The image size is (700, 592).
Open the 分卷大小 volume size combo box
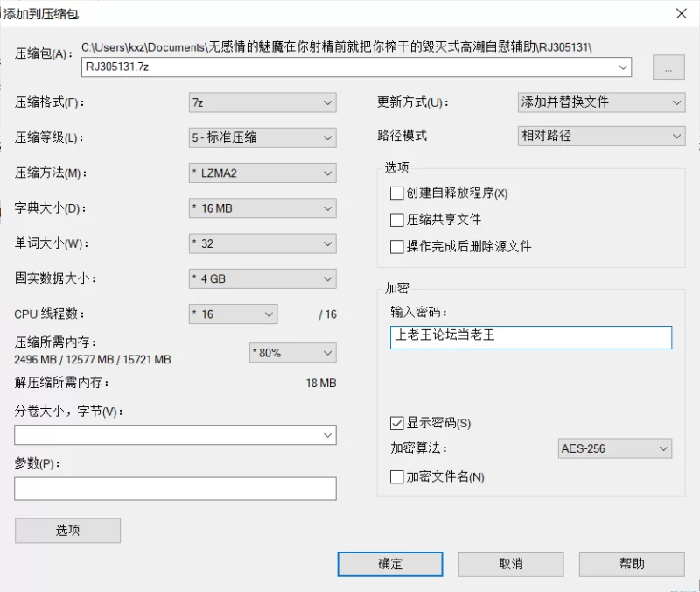click(175, 434)
